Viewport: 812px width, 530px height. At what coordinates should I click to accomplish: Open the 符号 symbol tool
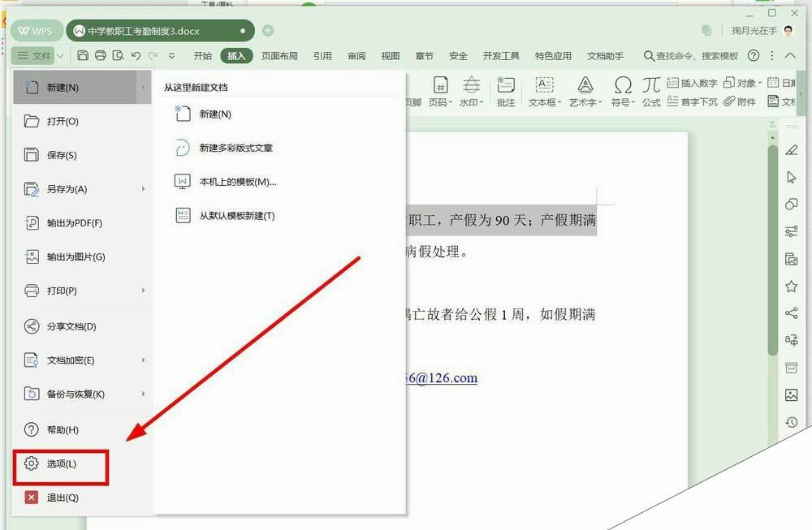point(623,92)
